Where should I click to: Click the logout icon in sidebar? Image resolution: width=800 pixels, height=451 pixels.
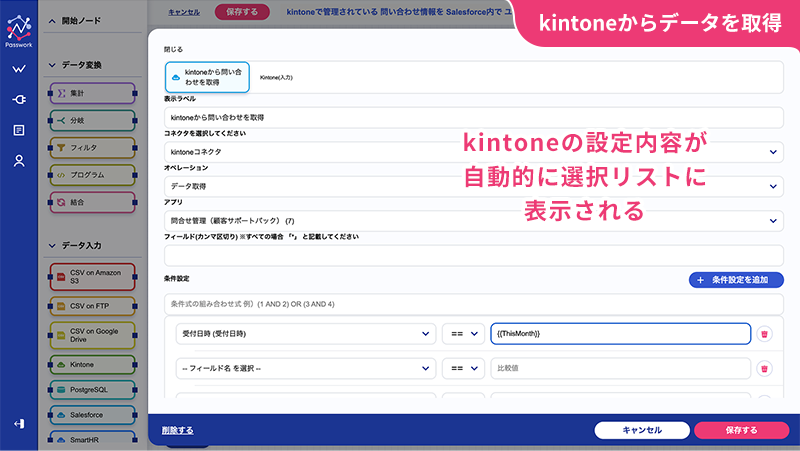19,424
